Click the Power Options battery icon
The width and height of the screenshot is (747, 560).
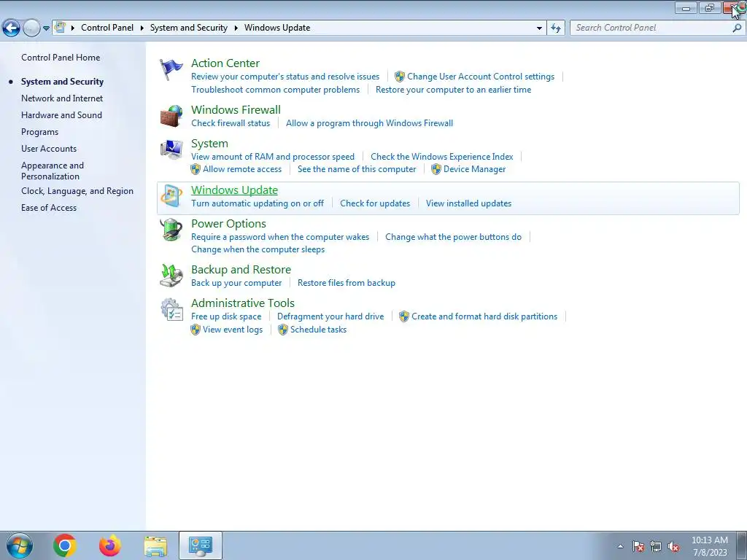pyautogui.click(x=171, y=230)
